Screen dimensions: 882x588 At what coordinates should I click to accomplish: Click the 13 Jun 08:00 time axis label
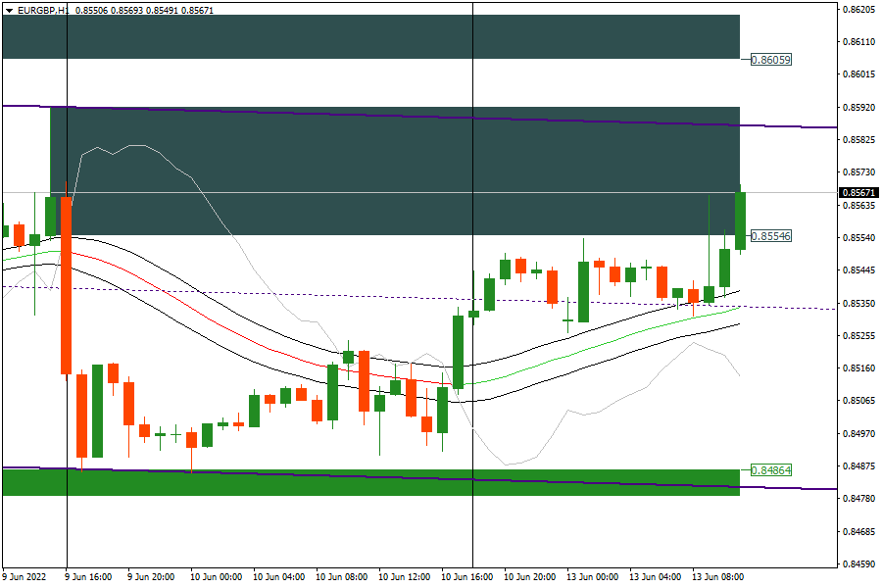pyautogui.click(x=716, y=577)
